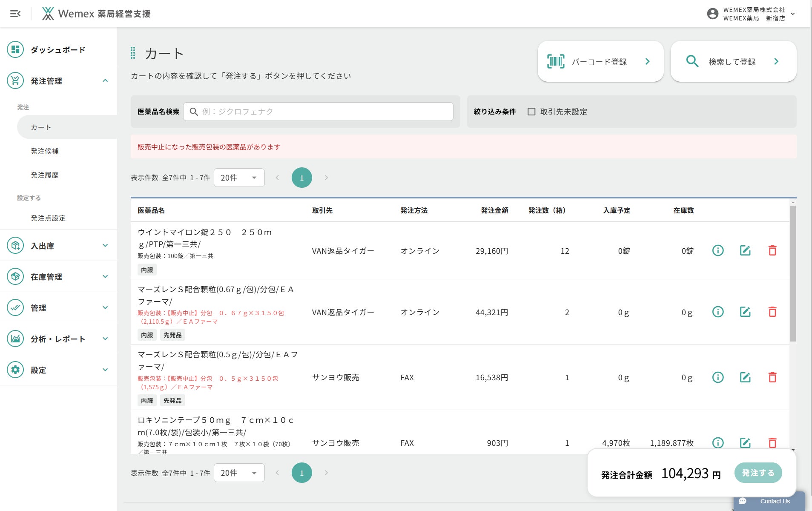Open ダッシュボード menu item
The image size is (812, 511).
click(x=58, y=49)
